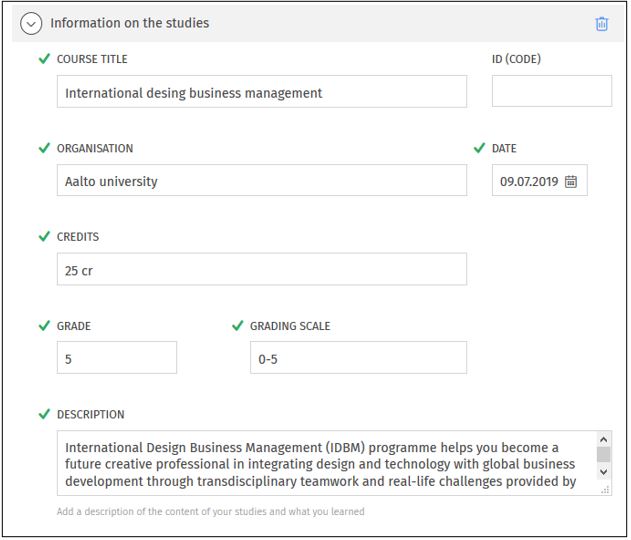Click the green checkmark beside Grading Scale

click(237, 325)
